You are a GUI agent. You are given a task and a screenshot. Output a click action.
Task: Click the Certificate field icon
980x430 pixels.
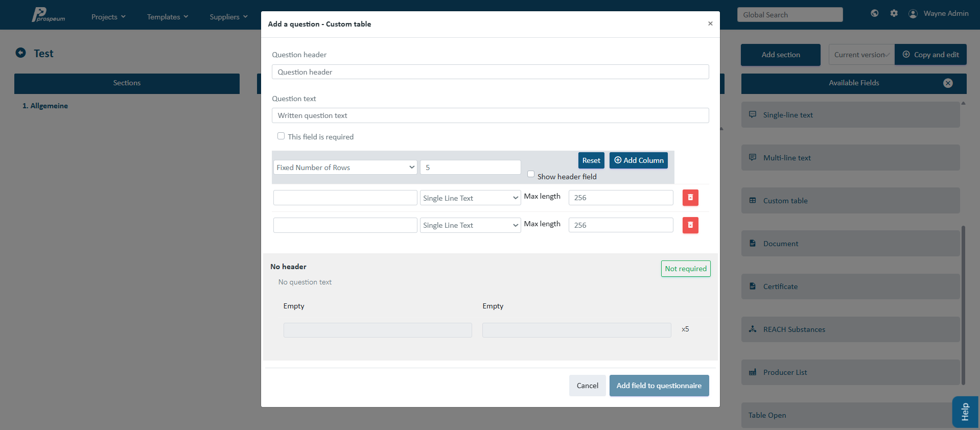(753, 286)
